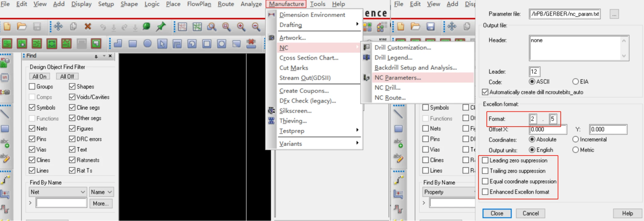
Task: Enable Enhanced Excellon format checkbox
Action: coord(485,192)
